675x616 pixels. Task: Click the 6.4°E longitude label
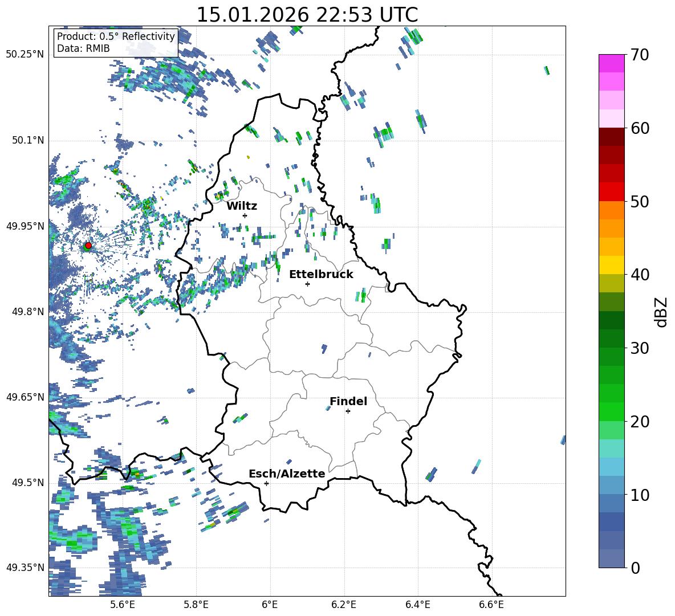417,605
